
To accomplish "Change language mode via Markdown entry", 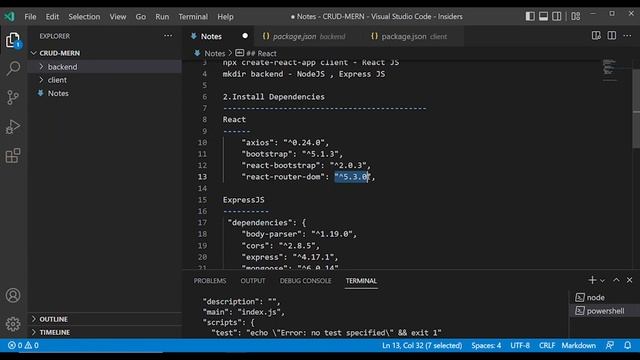I will click(578, 345).
